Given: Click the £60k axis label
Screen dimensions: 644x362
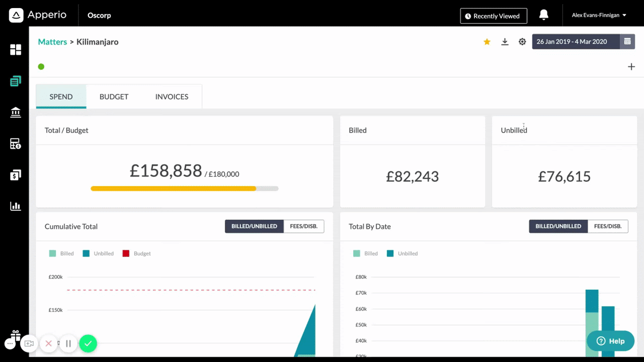Looking at the screenshot, I should pyautogui.click(x=361, y=309).
